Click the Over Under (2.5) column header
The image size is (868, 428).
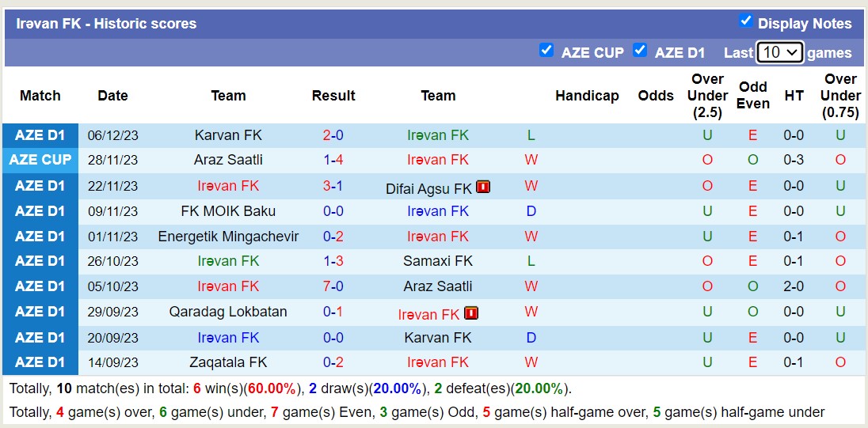coord(707,96)
